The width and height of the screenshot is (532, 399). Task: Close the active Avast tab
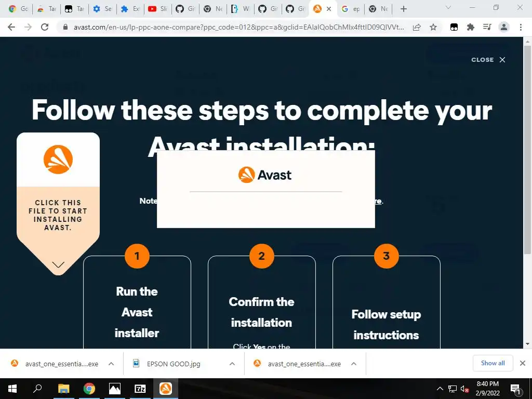(x=329, y=9)
